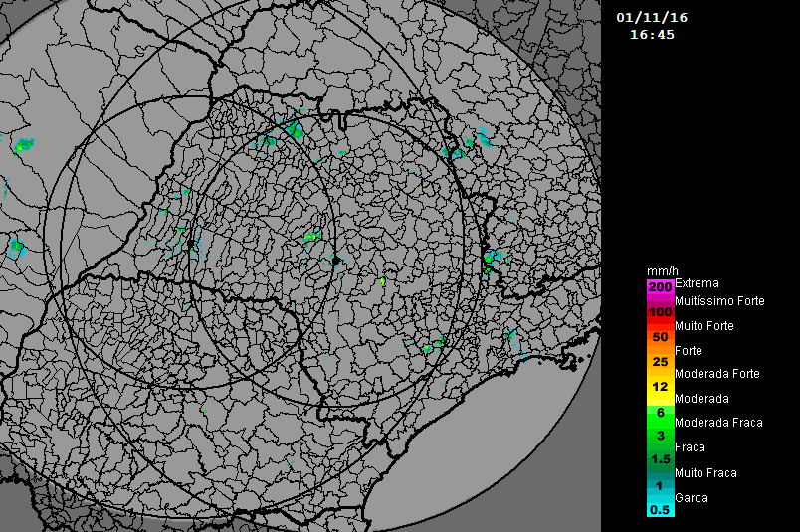Image resolution: width=800 pixels, height=532 pixels.
Task: Pick the cyan 0.5 legend swatch
Action: [660, 509]
